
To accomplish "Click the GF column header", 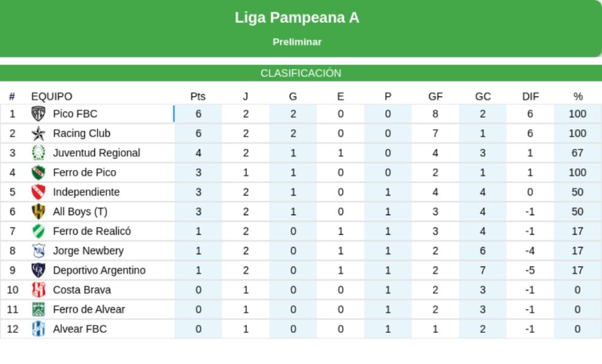I will [x=436, y=96].
